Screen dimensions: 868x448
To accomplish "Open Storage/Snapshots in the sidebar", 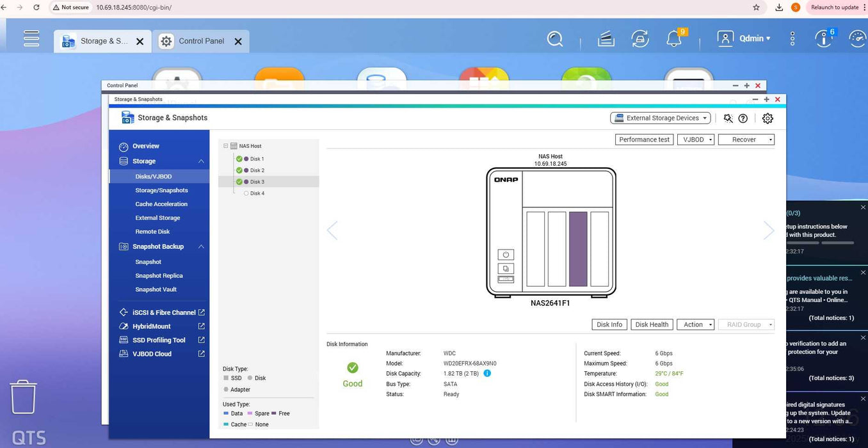I will (161, 190).
